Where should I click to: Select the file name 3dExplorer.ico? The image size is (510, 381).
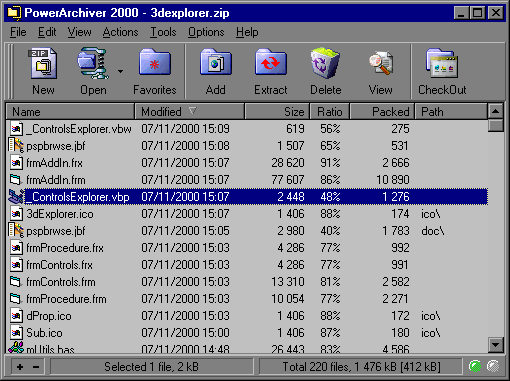click(60, 214)
